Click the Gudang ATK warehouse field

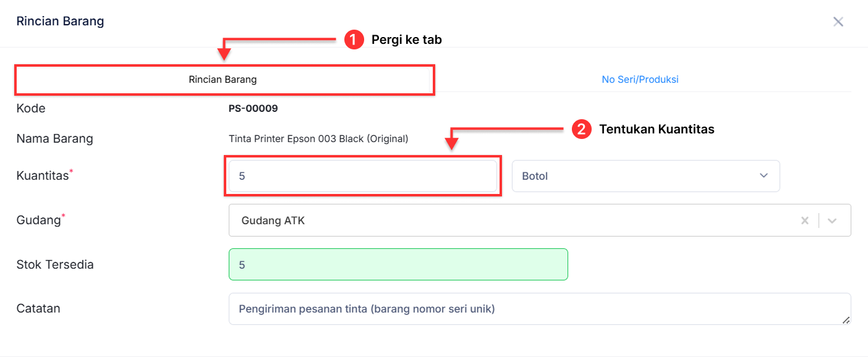tap(433, 220)
